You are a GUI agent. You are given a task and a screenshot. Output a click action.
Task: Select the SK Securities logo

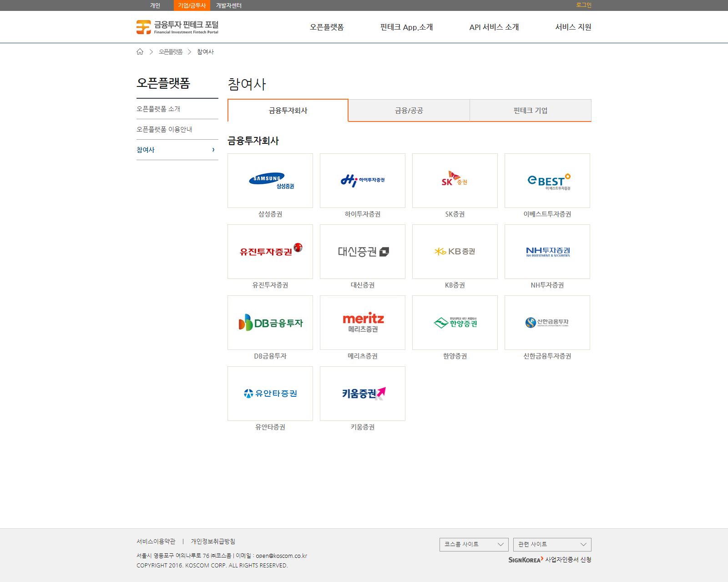(455, 181)
